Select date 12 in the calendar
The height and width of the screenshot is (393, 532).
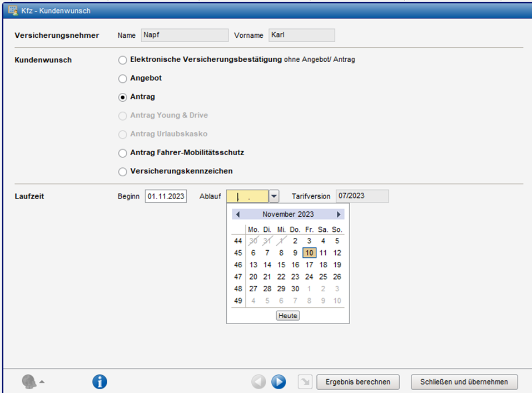click(x=337, y=253)
